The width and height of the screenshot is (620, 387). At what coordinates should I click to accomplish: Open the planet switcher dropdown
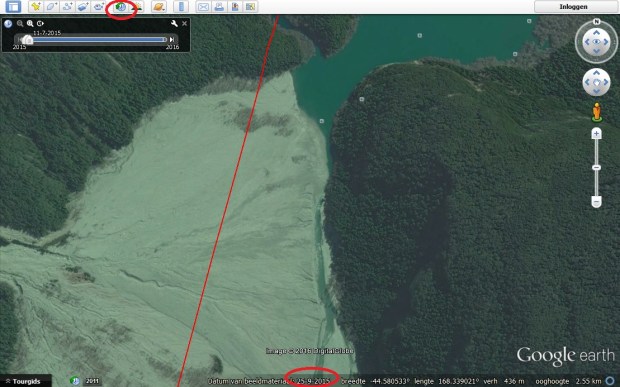coord(159,6)
